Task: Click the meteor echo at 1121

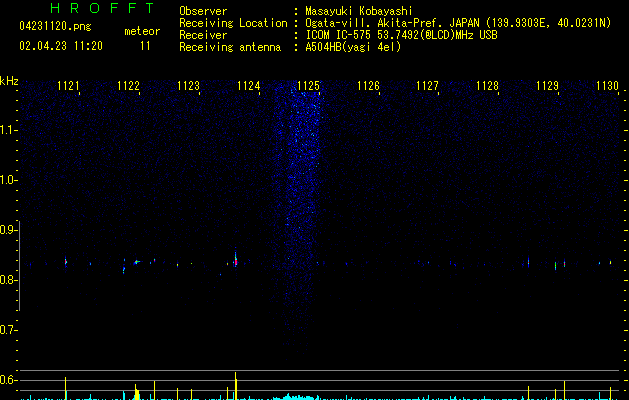Action: pos(66,262)
